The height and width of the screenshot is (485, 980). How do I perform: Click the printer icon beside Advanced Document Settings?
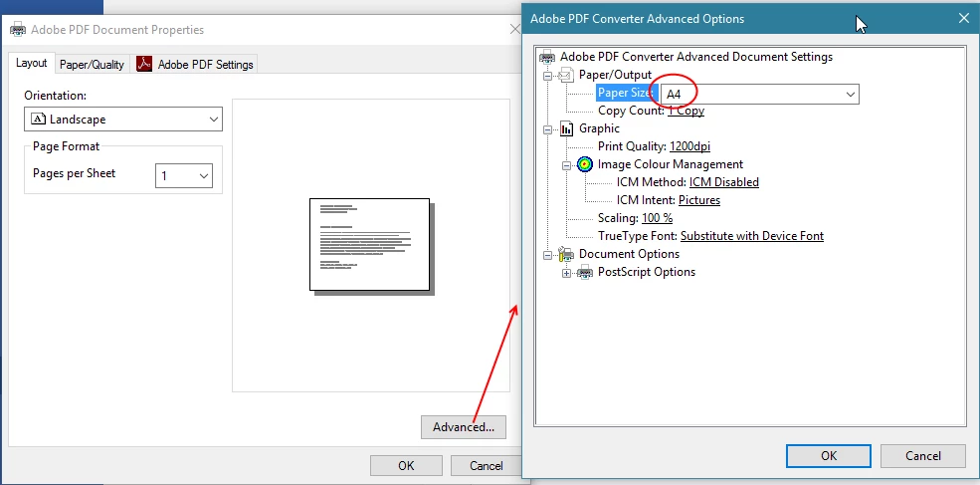pos(547,57)
